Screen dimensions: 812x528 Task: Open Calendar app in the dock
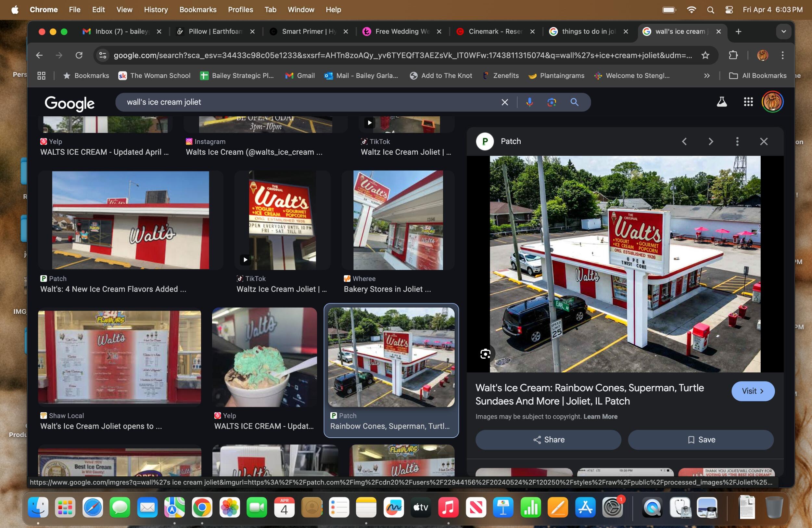(284, 508)
